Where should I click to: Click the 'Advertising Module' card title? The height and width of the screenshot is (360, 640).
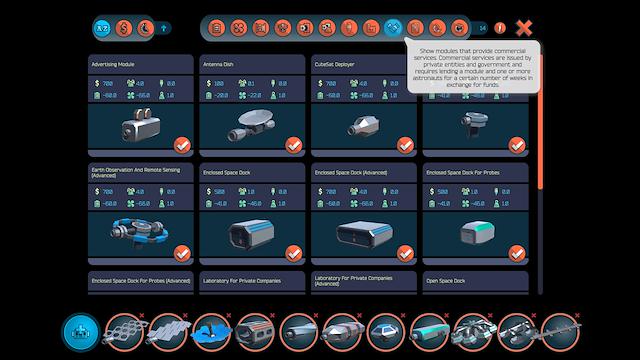[113, 64]
